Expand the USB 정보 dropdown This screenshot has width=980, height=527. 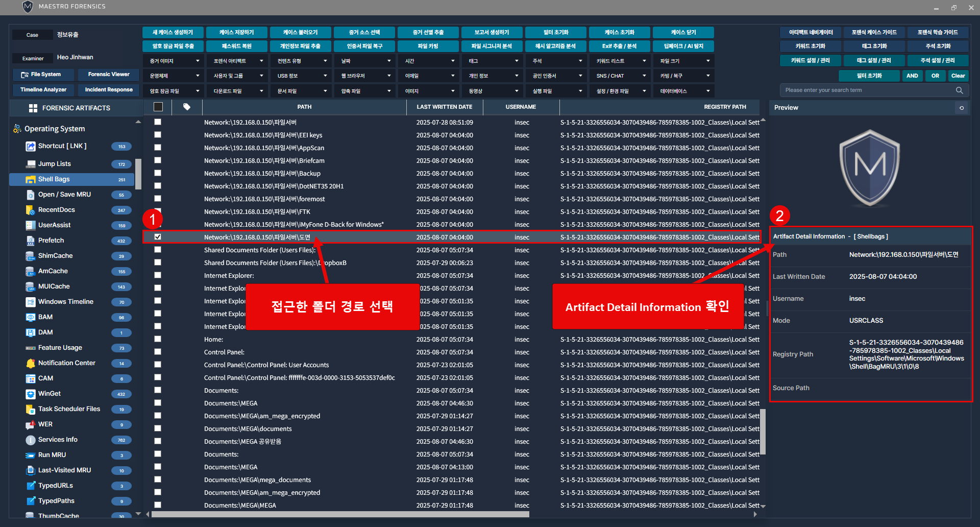point(300,76)
